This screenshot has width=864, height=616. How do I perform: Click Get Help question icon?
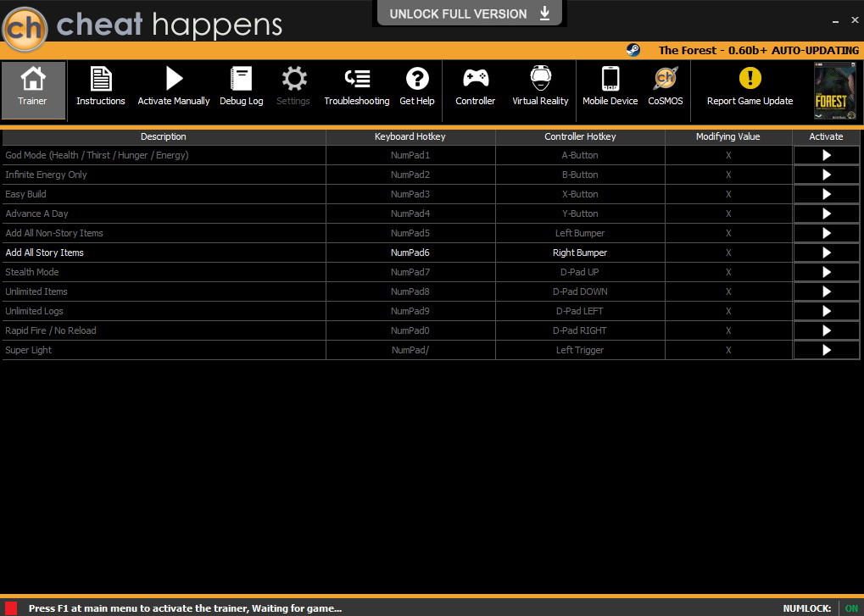click(x=417, y=79)
